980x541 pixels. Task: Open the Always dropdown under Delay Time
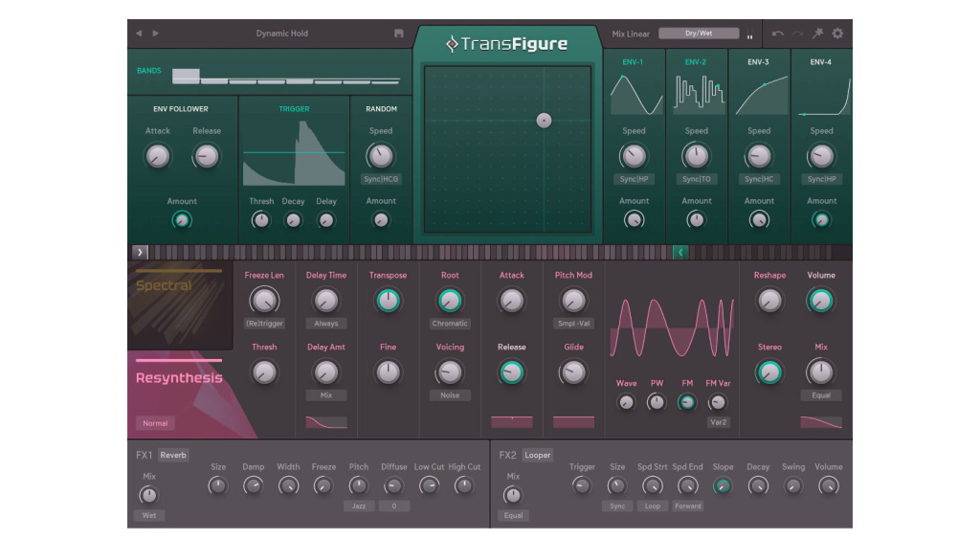tap(326, 324)
